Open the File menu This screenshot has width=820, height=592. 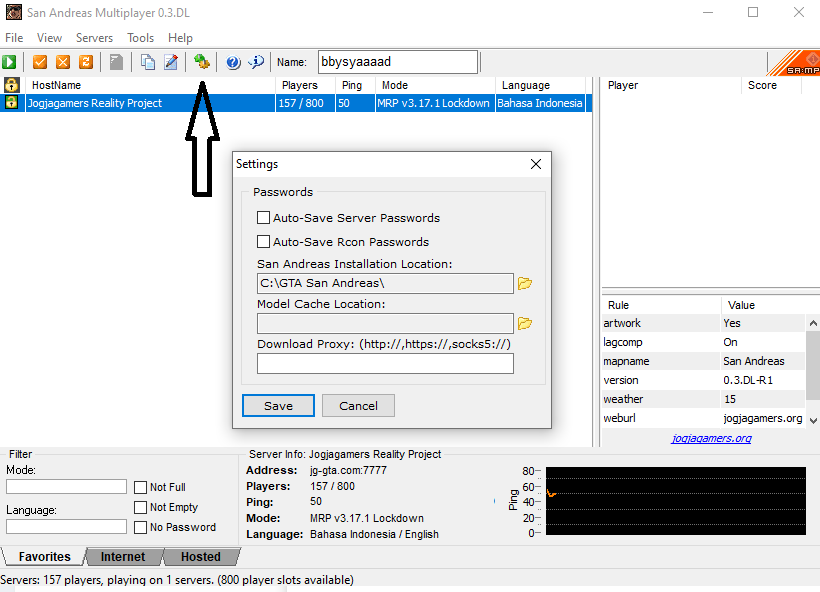tap(14, 38)
